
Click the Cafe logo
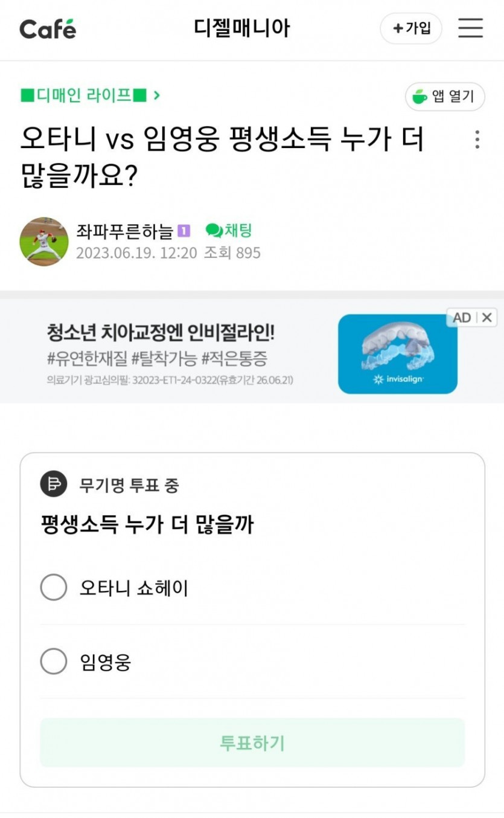click(x=48, y=28)
